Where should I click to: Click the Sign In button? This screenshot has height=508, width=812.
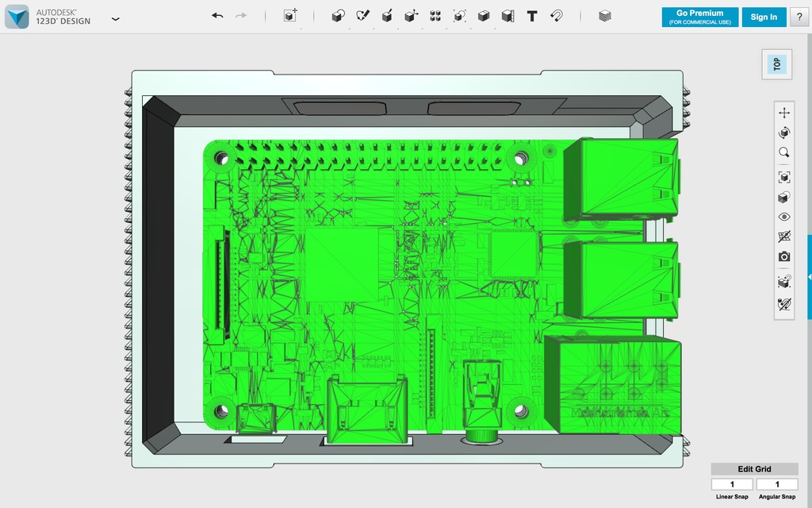[x=764, y=17]
